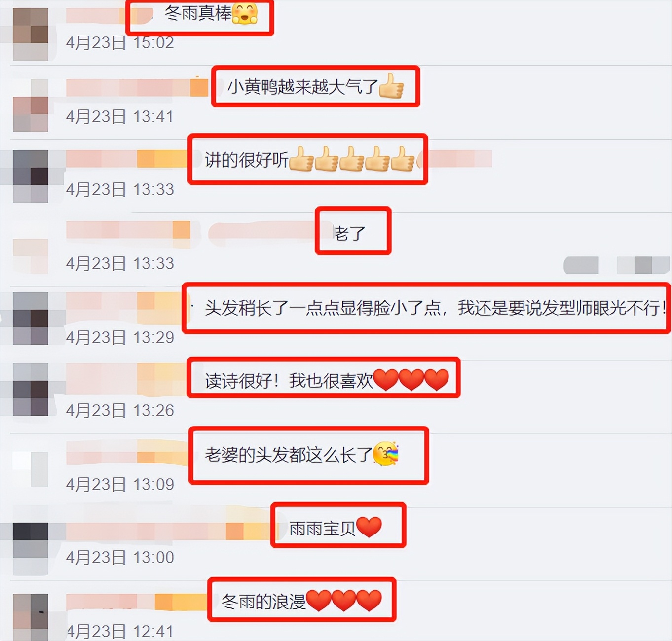Click the blurred gray reply button beside 13:33
Image resolution: width=672 pixels, height=641 pixels.
point(581,265)
